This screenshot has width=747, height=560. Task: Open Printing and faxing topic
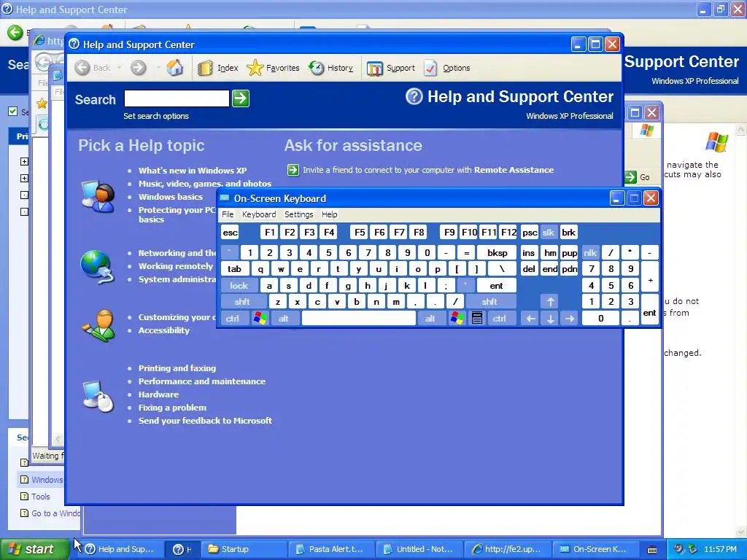[x=177, y=368]
